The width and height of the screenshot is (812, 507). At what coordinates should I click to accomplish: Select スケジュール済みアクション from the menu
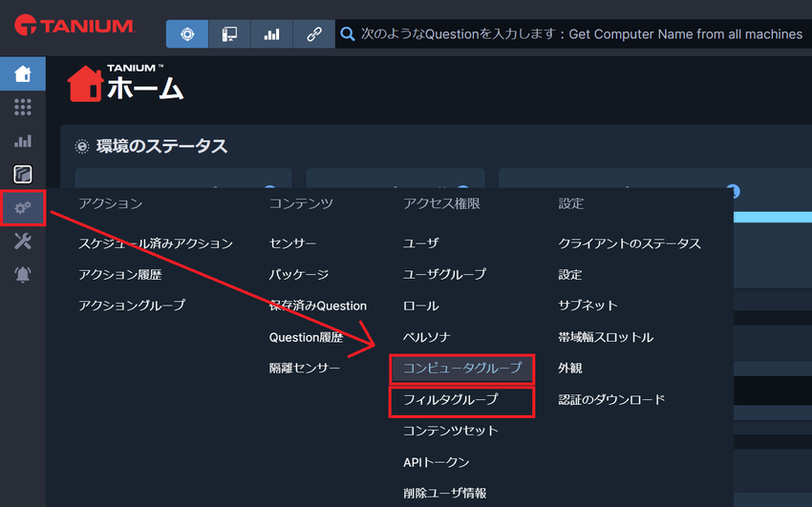(x=156, y=243)
